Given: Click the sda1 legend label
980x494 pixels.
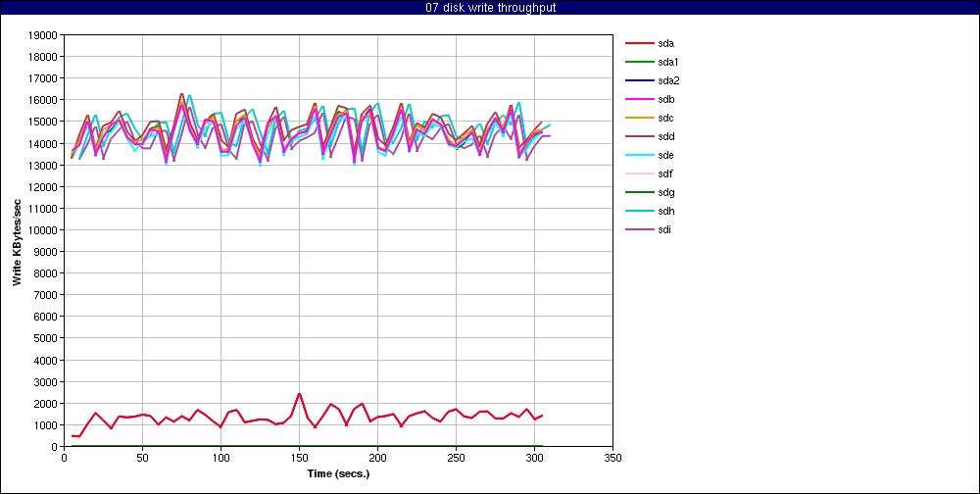Looking at the screenshot, I should 668,62.
